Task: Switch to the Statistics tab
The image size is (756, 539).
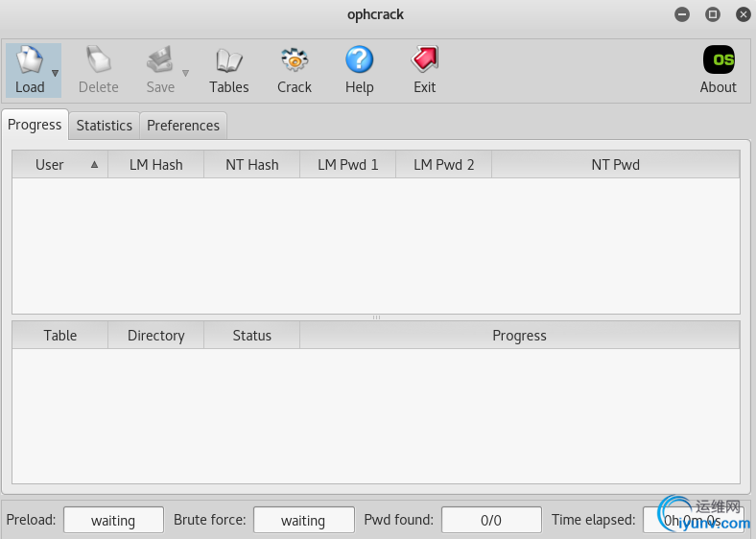Action: [x=105, y=126]
